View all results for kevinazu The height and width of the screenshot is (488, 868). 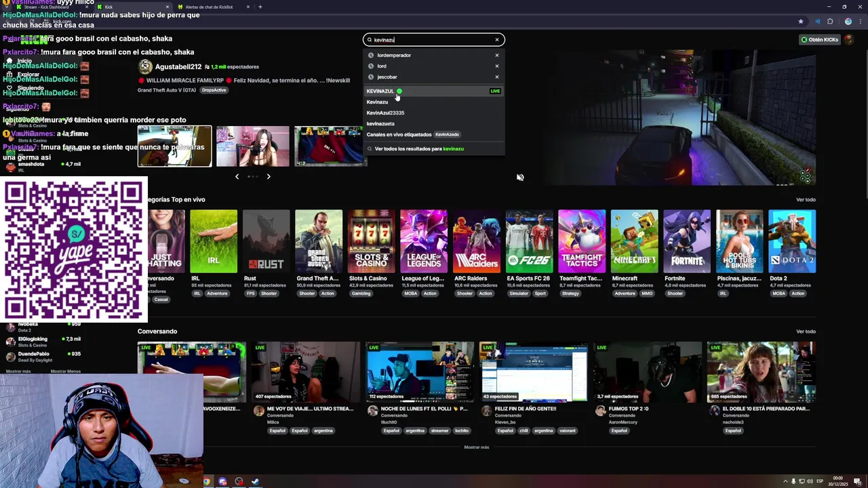[x=419, y=148]
